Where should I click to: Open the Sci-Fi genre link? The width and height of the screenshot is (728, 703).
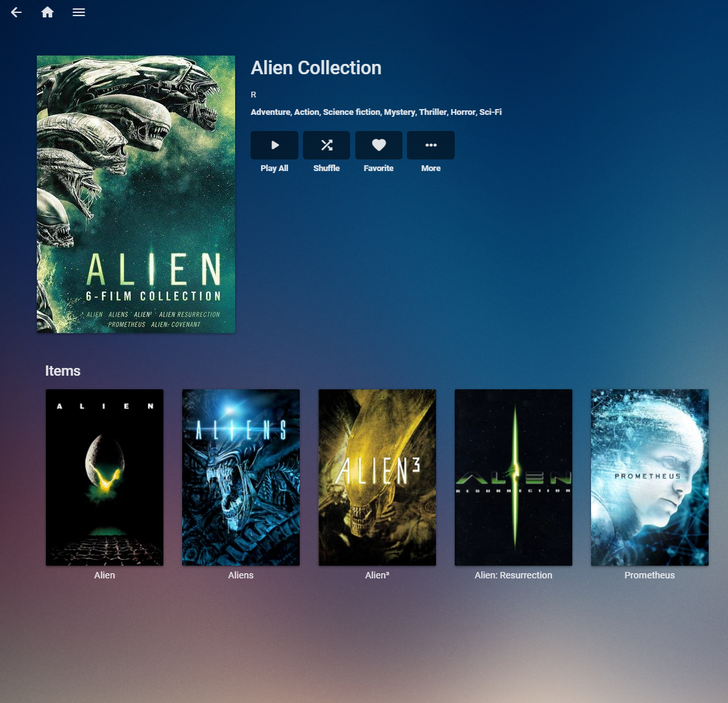click(490, 112)
